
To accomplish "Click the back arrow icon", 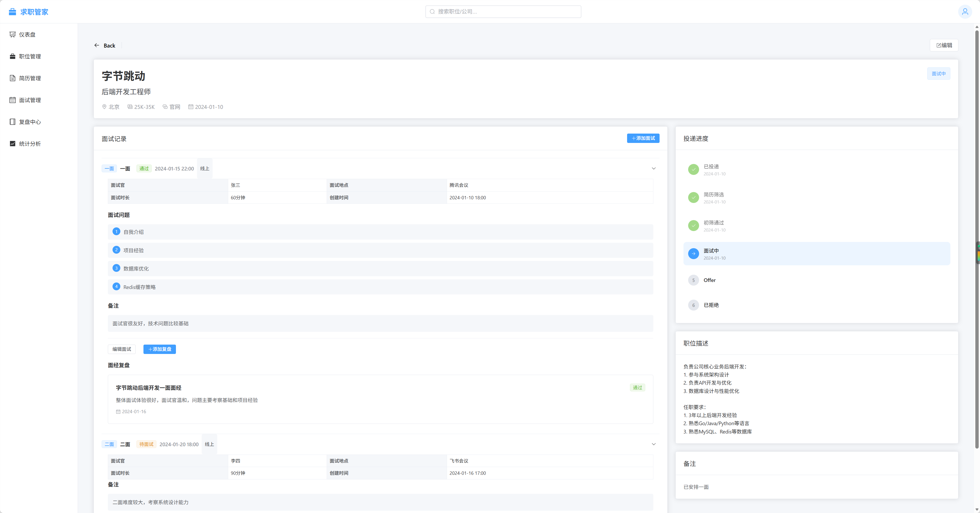I will pyautogui.click(x=97, y=45).
